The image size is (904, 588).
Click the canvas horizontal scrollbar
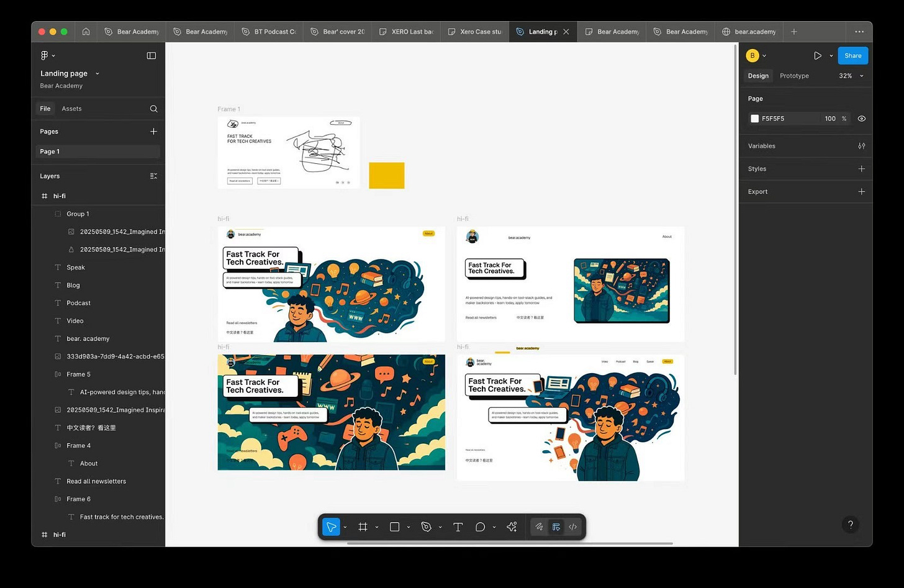pos(510,543)
